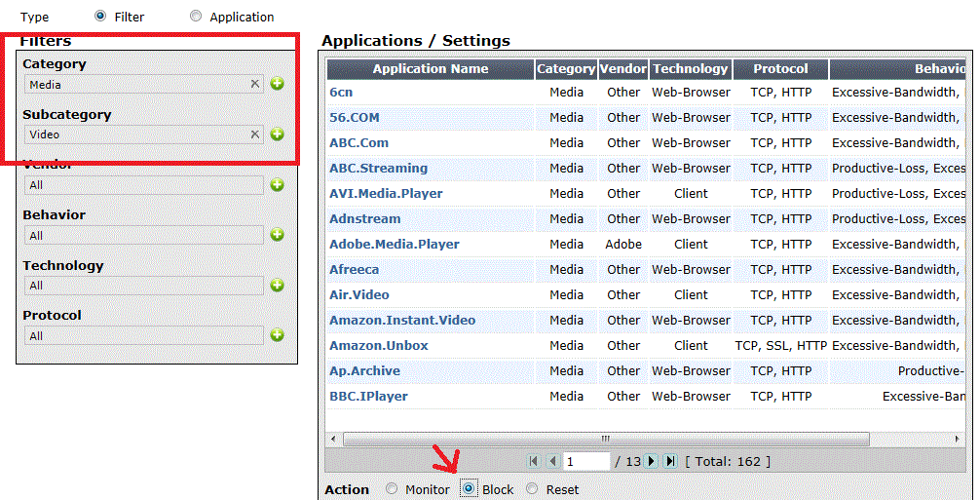The image size is (980, 500).
Task: Jump to the last page of results
Action: click(x=670, y=461)
